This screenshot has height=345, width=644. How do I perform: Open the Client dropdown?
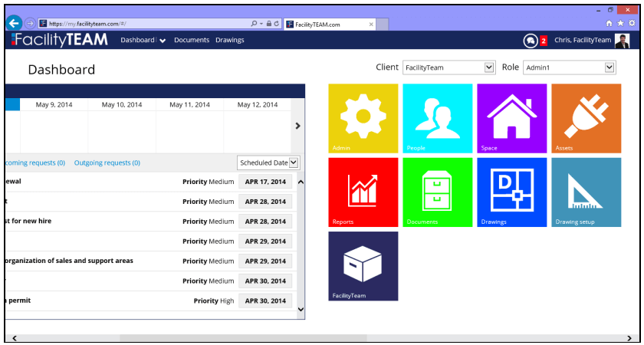click(x=448, y=67)
